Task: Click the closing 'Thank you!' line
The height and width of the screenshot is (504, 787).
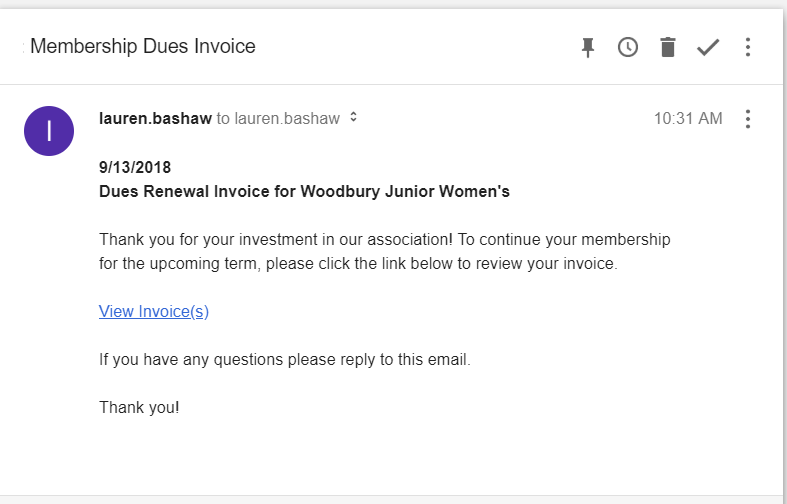Action: (139, 407)
